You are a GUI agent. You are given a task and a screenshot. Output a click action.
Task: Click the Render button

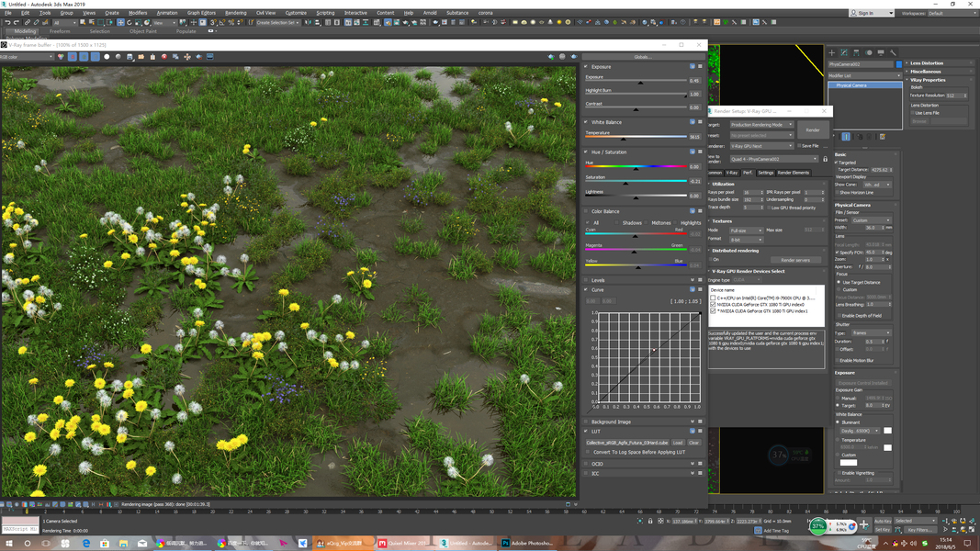tap(813, 129)
